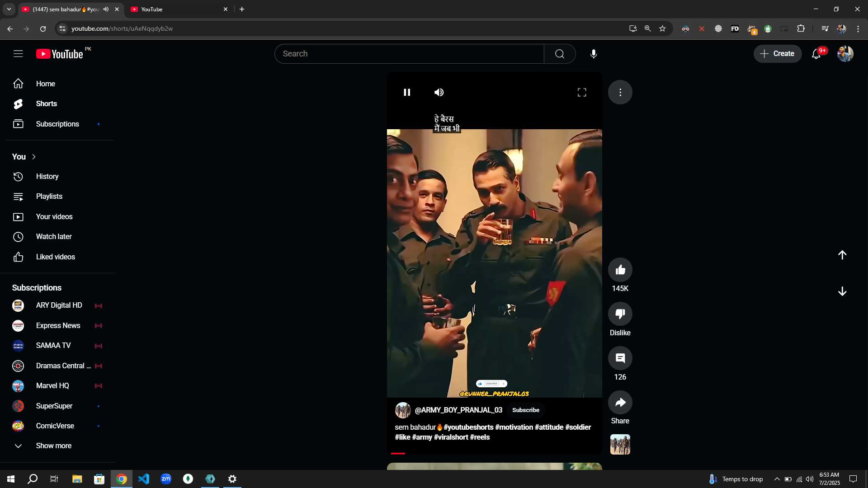Open File Explorer from the taskbar
Viewport: 868px width, 488px height.
[x=77, y=479]
